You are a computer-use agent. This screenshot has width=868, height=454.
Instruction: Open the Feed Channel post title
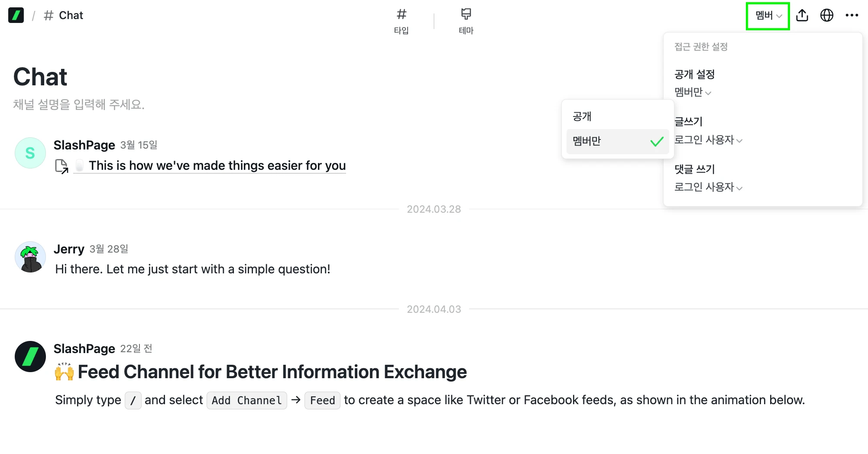tap(272, 372)
